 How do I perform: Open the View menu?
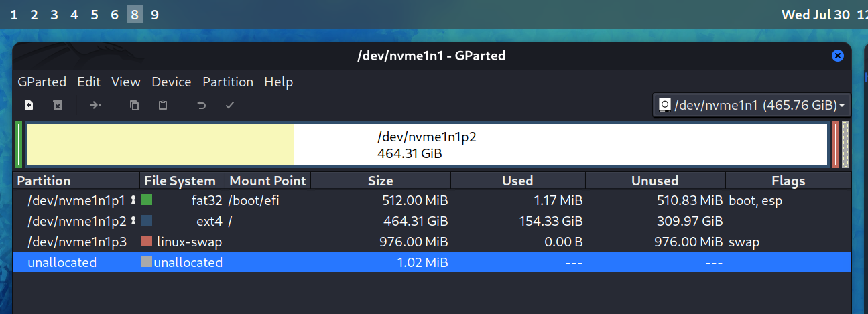point(126,82)
